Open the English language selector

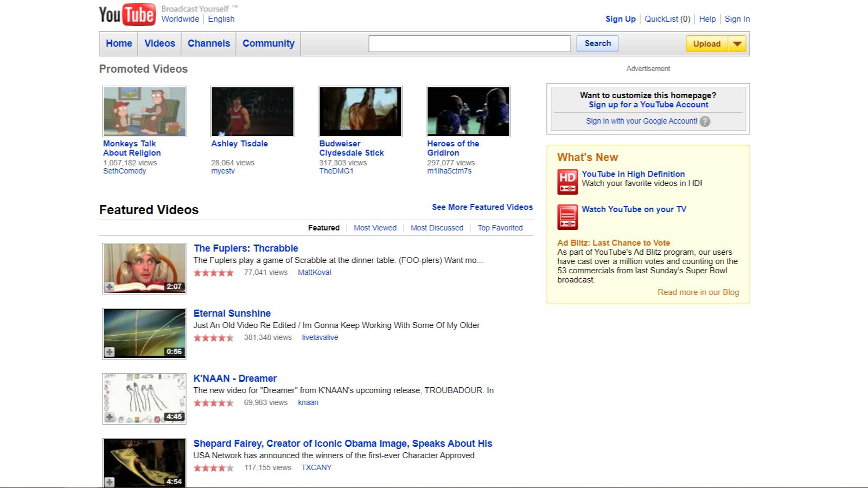point(221,19)
